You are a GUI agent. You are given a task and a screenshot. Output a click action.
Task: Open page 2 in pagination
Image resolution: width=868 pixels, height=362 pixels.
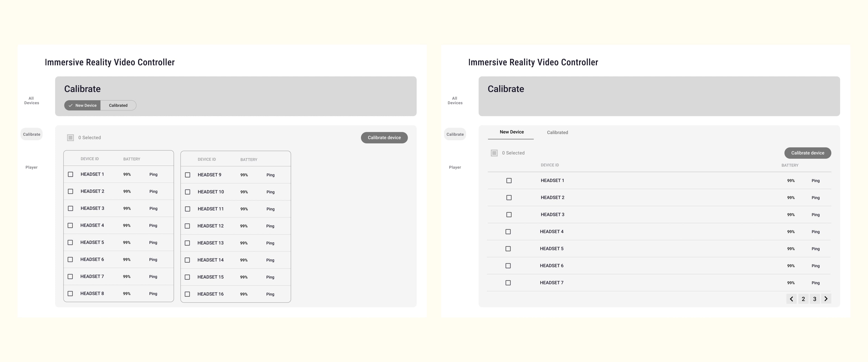803,299
